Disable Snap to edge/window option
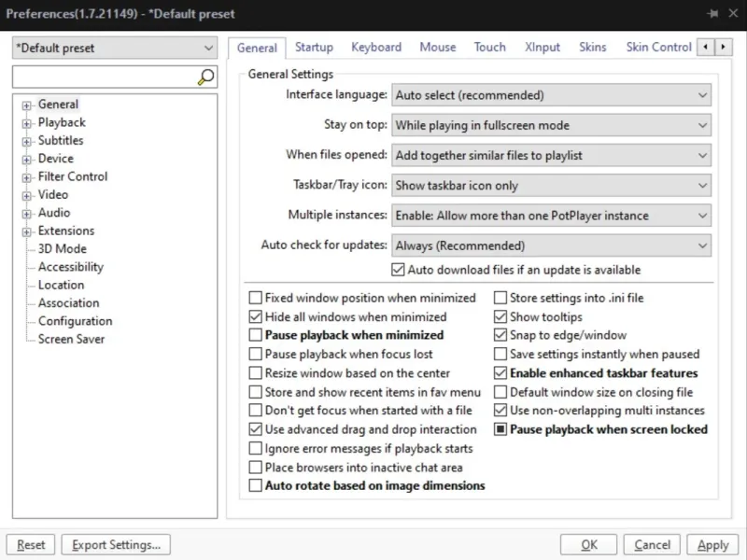The image size is (747, 560). tap(500, 336)
